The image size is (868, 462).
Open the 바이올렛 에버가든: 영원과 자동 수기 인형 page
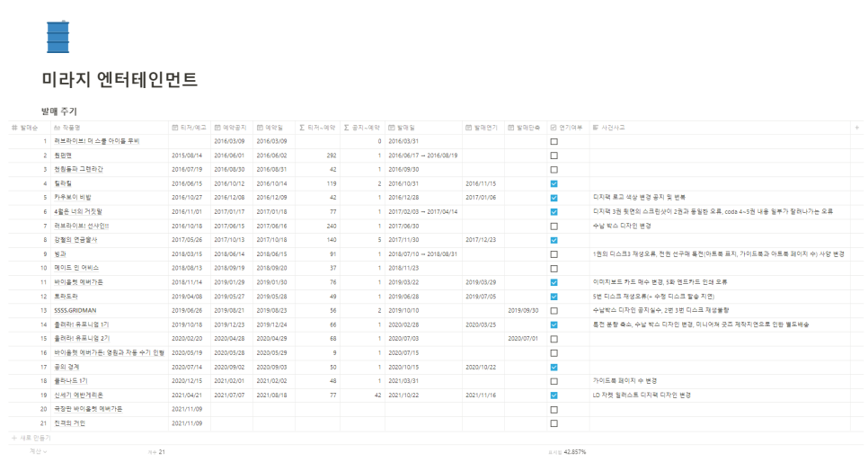coord(109,353)
